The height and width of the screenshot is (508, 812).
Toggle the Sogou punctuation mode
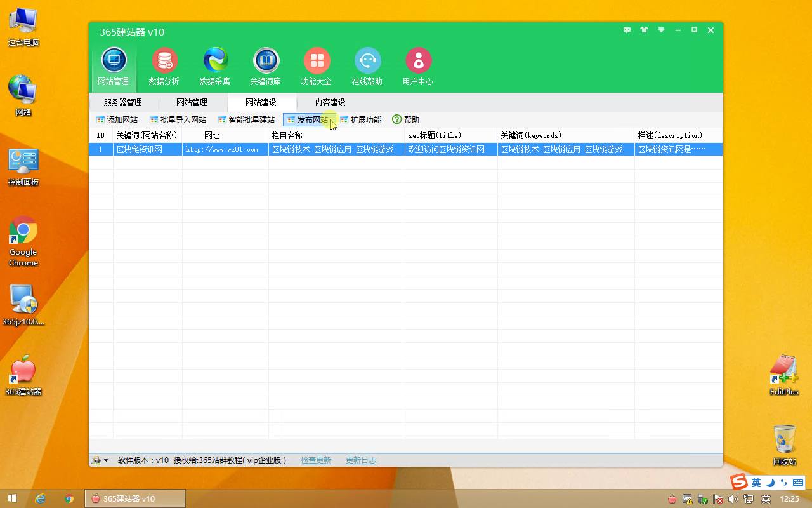point(784,483)
